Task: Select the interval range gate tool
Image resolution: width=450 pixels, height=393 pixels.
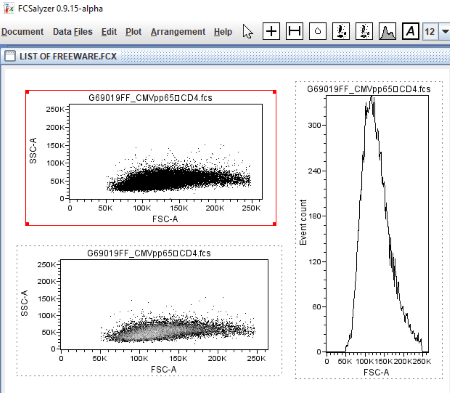Action: tap(295, 31)
